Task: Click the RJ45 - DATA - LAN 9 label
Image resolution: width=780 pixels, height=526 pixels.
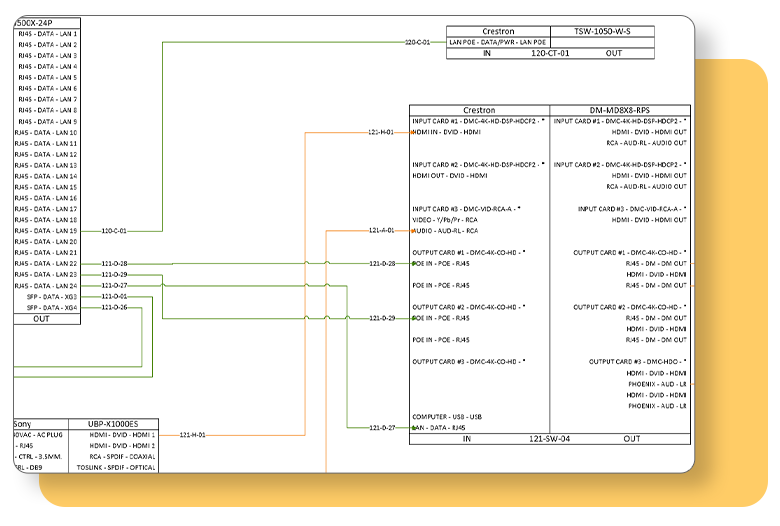Action: pyautogui.click(x=48, y=122)
